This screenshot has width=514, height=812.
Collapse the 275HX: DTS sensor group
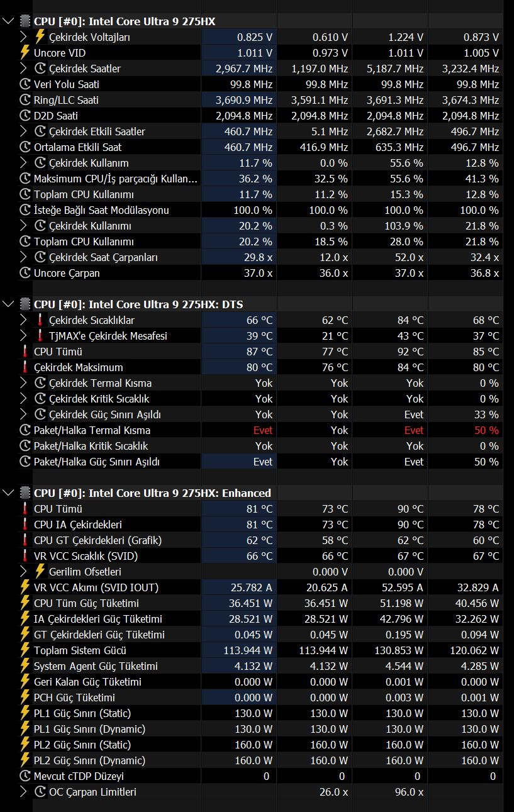8,304
